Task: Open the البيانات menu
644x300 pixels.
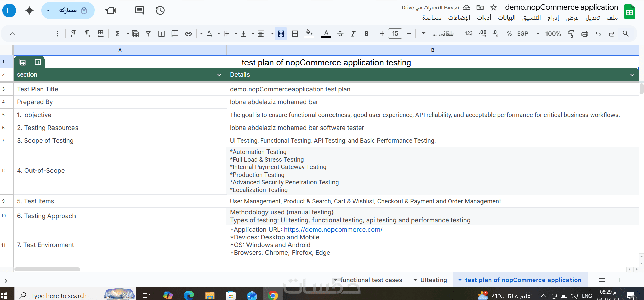Action: 507,18
